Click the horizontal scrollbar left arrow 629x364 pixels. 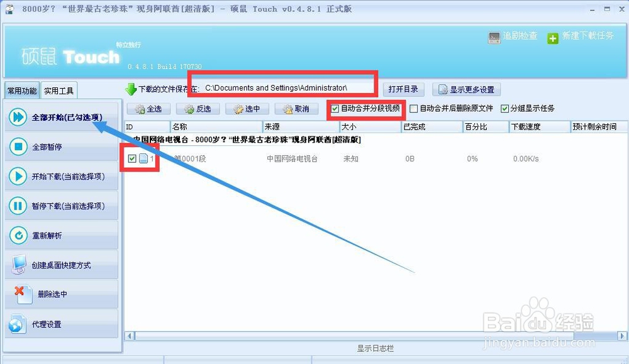[x=130, y=336]
